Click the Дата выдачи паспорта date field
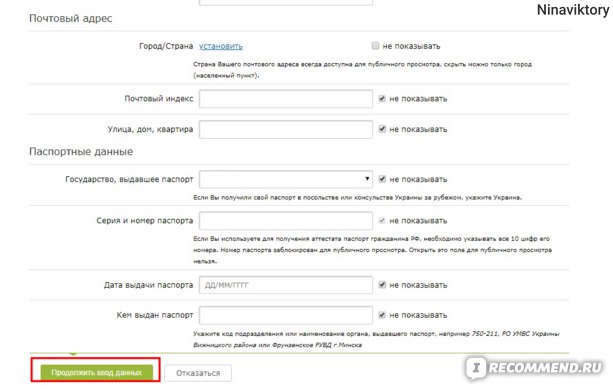Viewport: 613px width, 389px height. point(286,285)
